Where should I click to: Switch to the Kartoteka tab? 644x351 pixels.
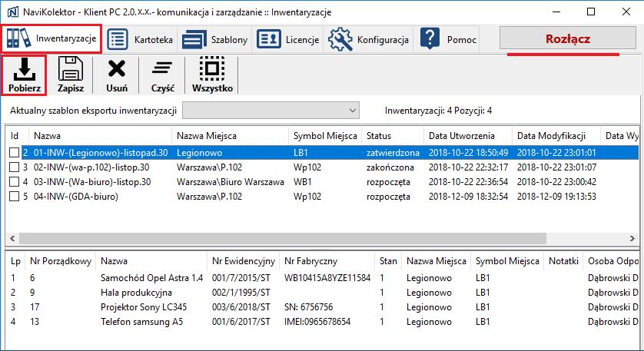140,39
